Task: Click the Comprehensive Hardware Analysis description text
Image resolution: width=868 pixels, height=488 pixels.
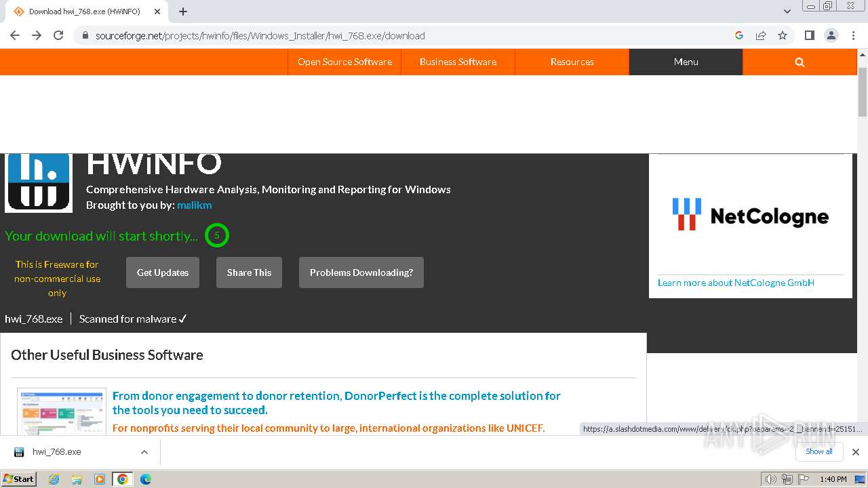Action: [269, 189]
